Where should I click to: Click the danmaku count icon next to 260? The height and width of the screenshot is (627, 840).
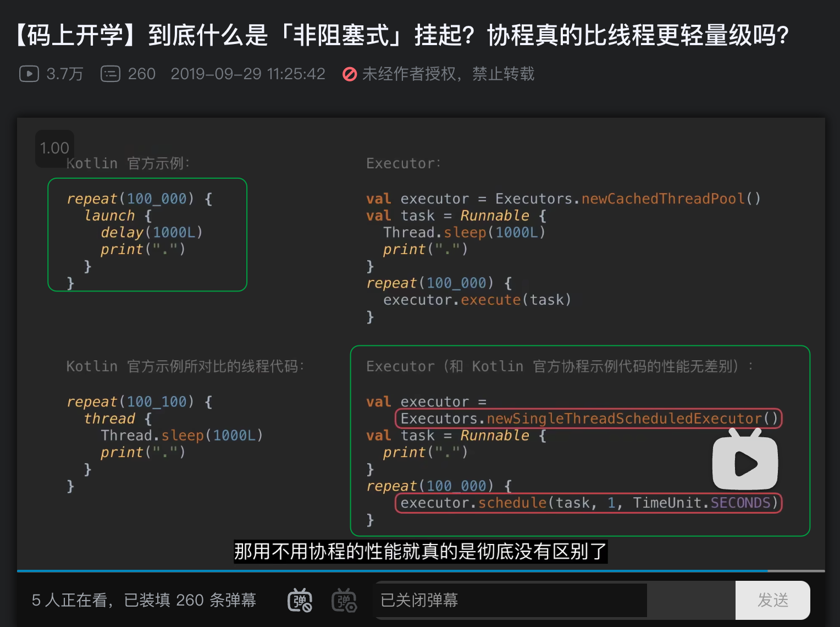point(110,74)
